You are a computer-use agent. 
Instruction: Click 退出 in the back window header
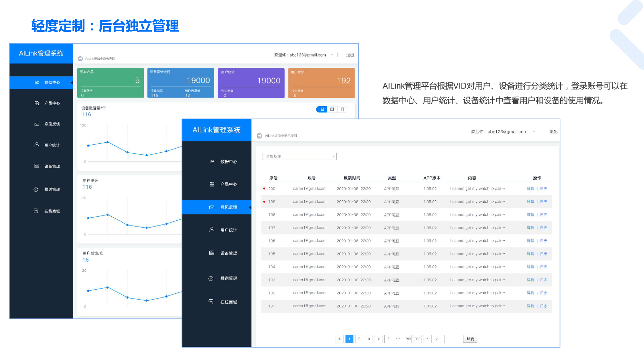tap(350, 55)
